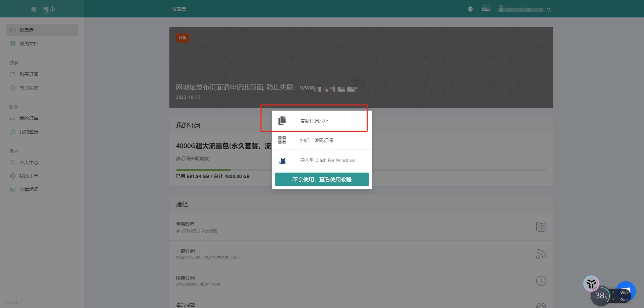Viewport: 644px width, 308px height.
Task: Go to 我的订单 in the sidebar
Action: [29, 118]
